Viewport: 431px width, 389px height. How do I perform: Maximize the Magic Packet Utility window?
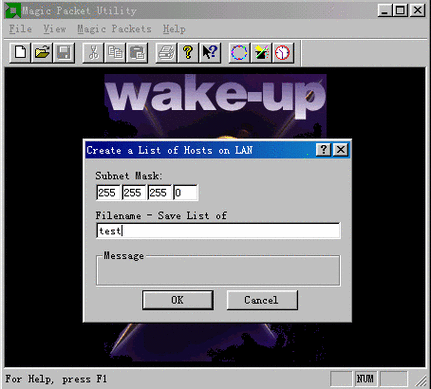tap(400, 10)
